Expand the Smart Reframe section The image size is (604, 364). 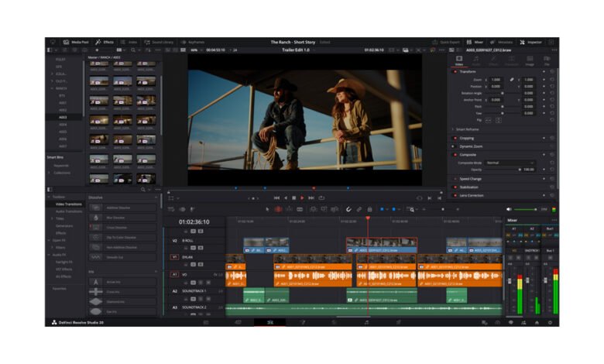[x=453, y=129]
